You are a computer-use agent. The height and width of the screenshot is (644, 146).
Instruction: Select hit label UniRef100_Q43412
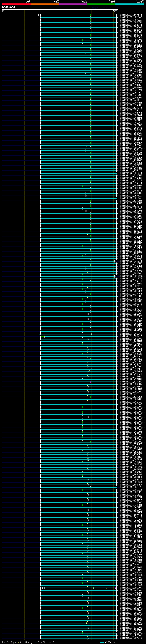tap(131, 100)
